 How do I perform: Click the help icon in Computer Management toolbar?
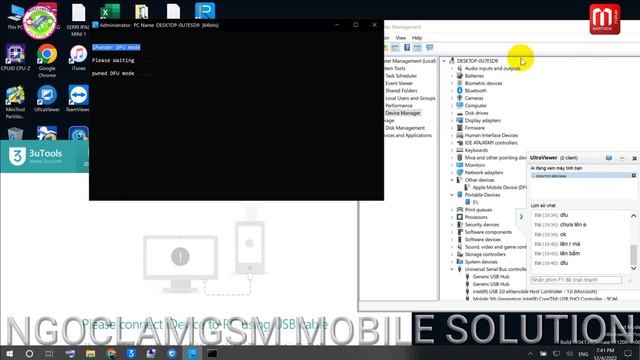(407, 47)
